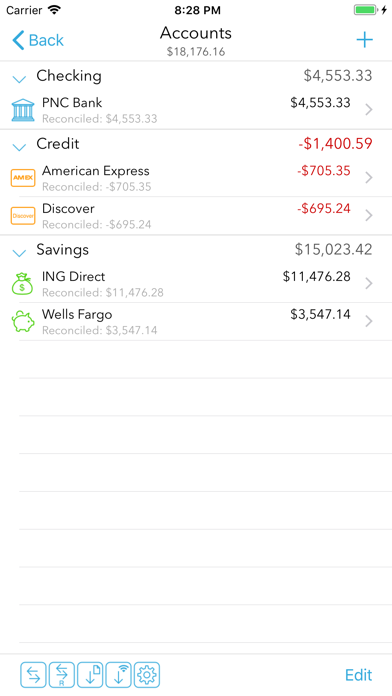The height and width of the screenshot is (696, 392).
Task: Open the American Express account row
Action: 196,178
